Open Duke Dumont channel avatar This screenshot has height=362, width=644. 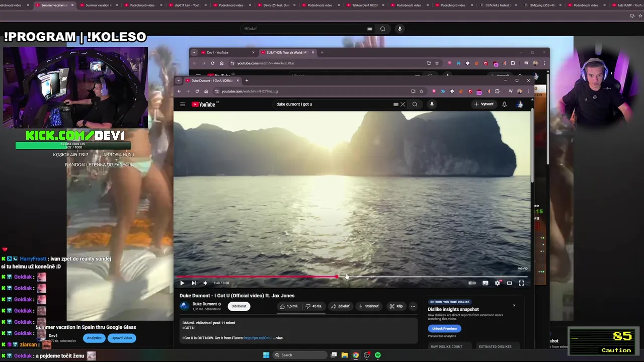185,306
